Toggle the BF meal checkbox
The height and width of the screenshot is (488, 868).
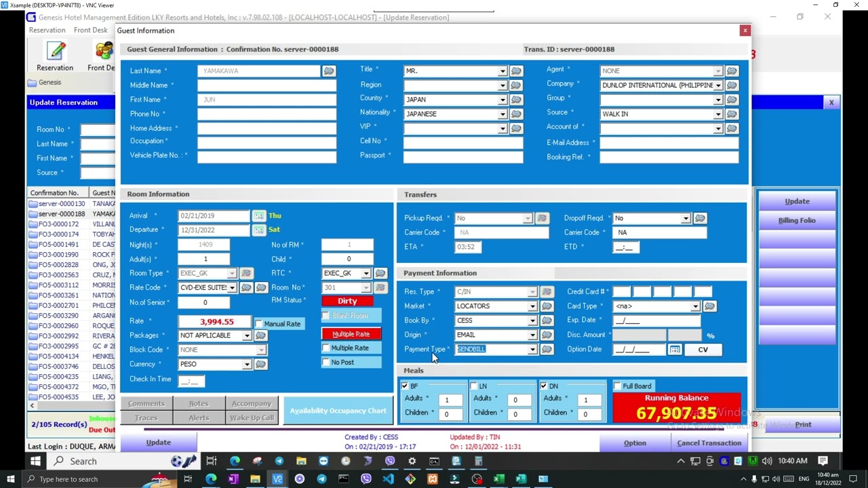click(x=405, y=386)
